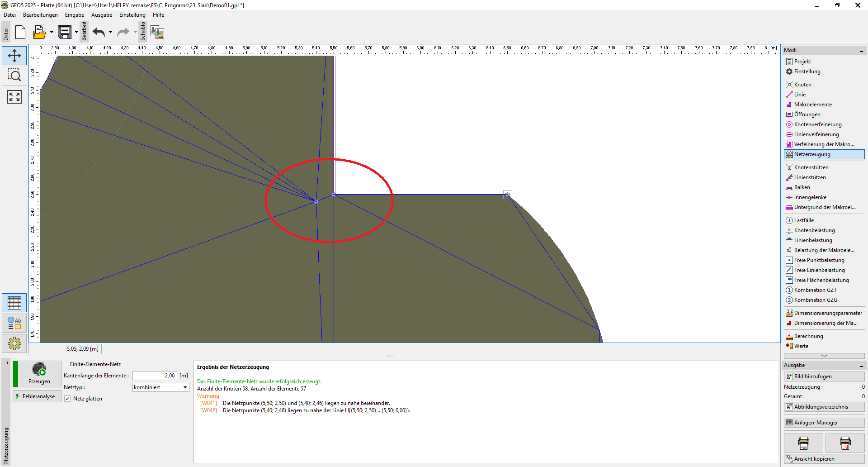Select the zoom region tool
The width and height of the screenshot is (868, 467).
click(x=14, y=76)
